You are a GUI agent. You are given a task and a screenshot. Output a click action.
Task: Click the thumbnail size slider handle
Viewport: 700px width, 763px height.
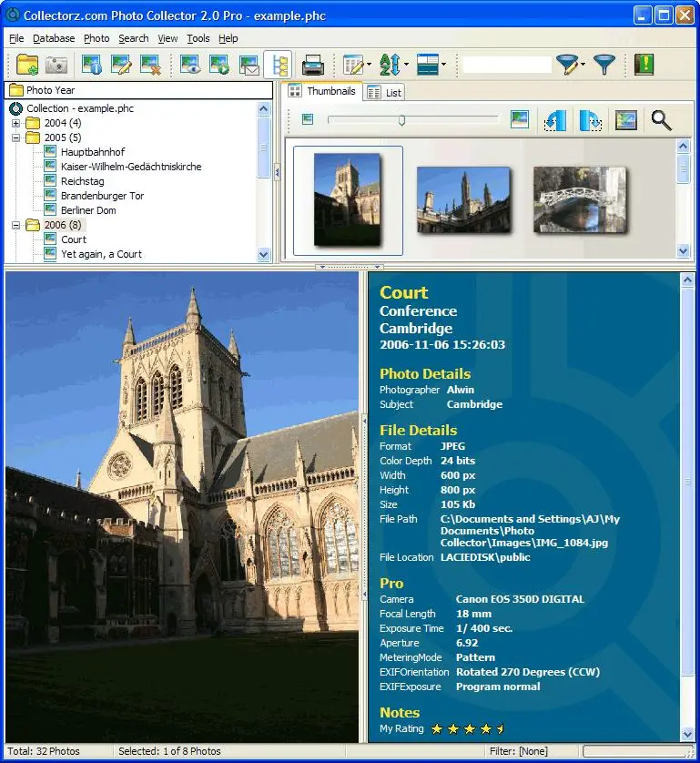click(401, 119)
